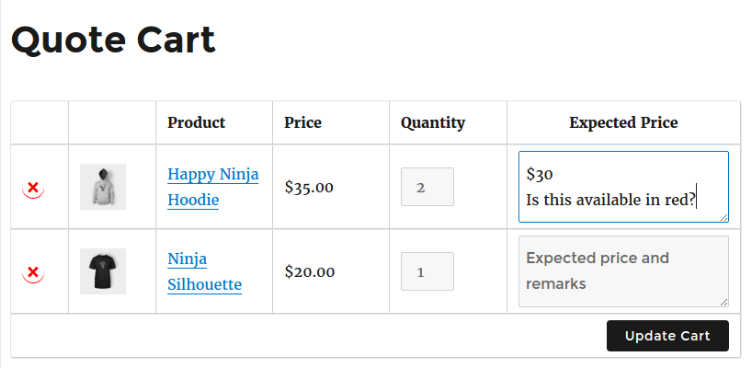
Task: Select the Product column header
Action: pyautogui.click(x=196, y=123)
